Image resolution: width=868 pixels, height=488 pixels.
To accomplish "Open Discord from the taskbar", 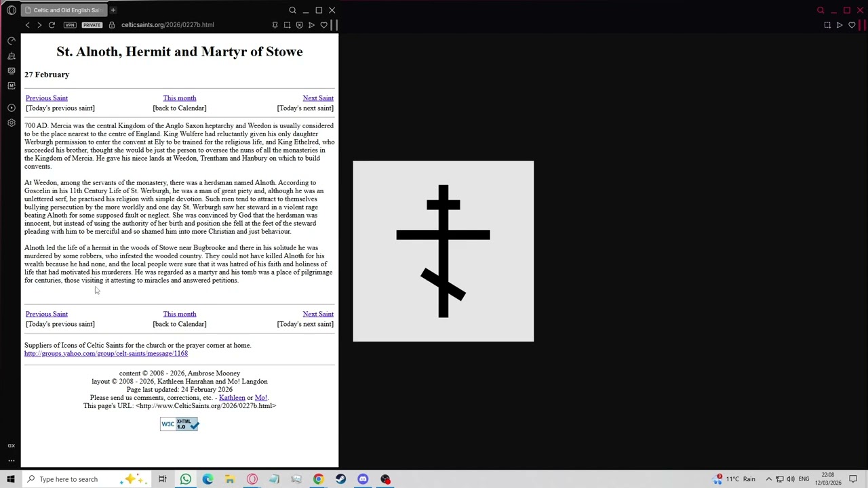I will click(x=363, y=479).
